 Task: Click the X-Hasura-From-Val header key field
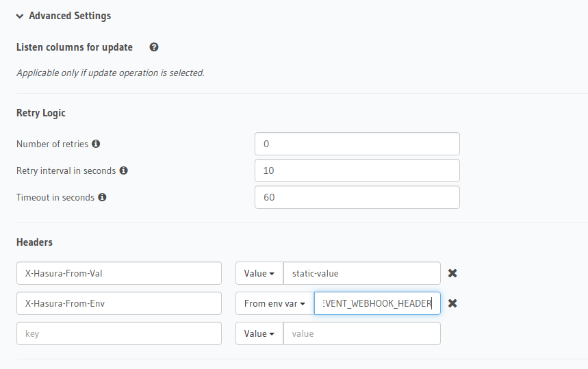[x=118, y=273]
